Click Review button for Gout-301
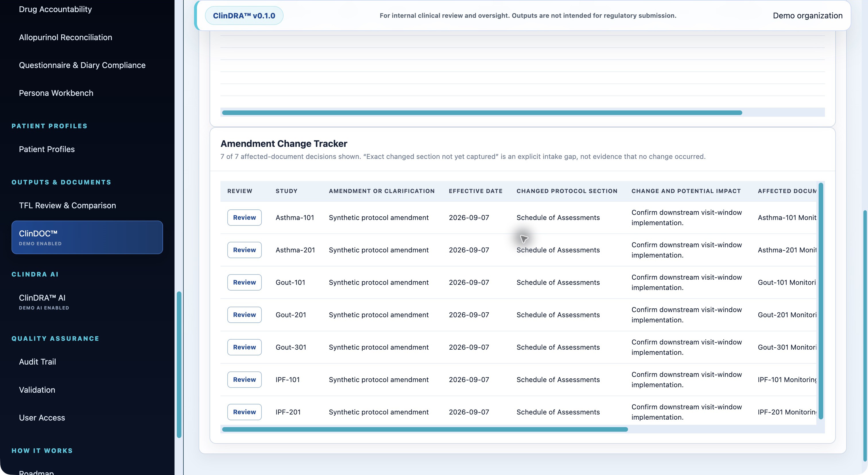The width and height of the screenshot is (868, 475). tap(244, 347)
